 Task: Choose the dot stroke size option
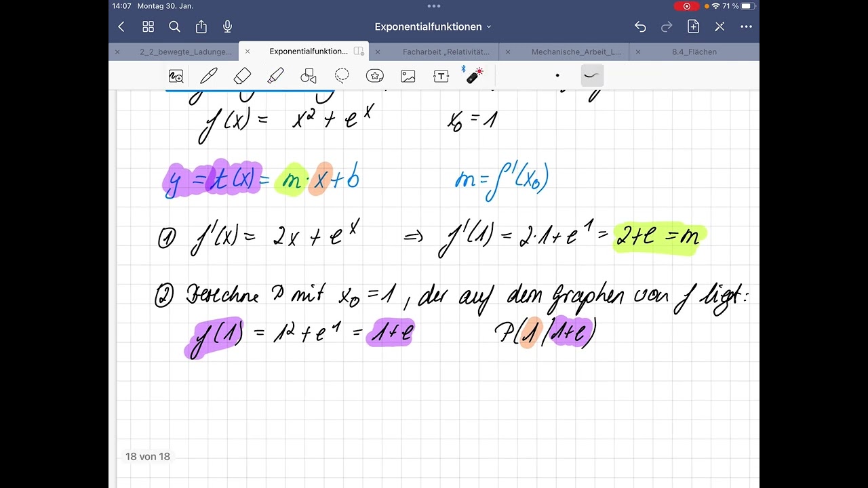pyautogui.click(x=557, y=76)
